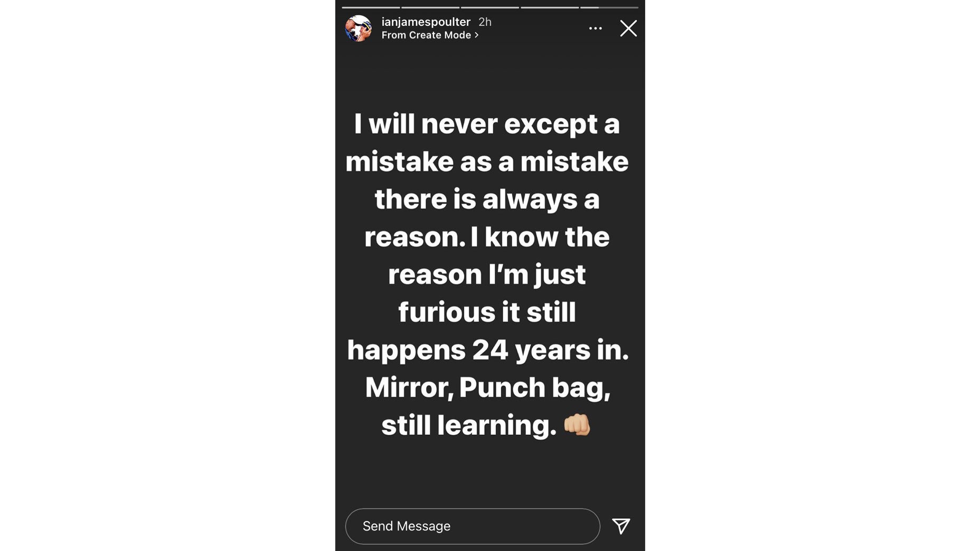The height and width of the screenshot is (551, 980).
Task: Click the fifth, partially filled progress segment
Action: (x=609, y=7)
